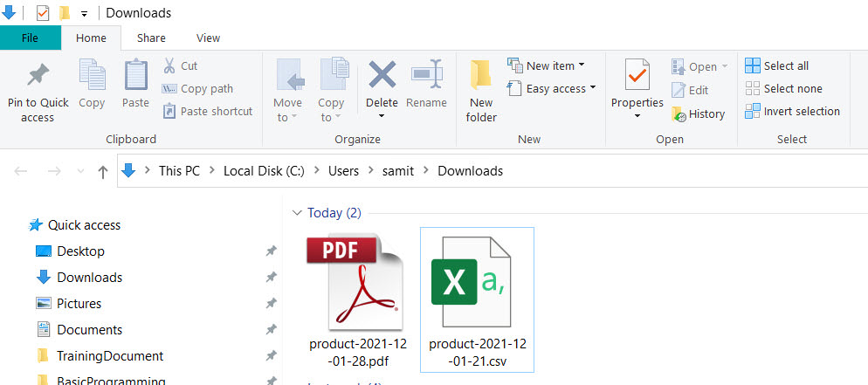Click Select none
The height and width of the screenshot is (385, 868).
(783, 88)
